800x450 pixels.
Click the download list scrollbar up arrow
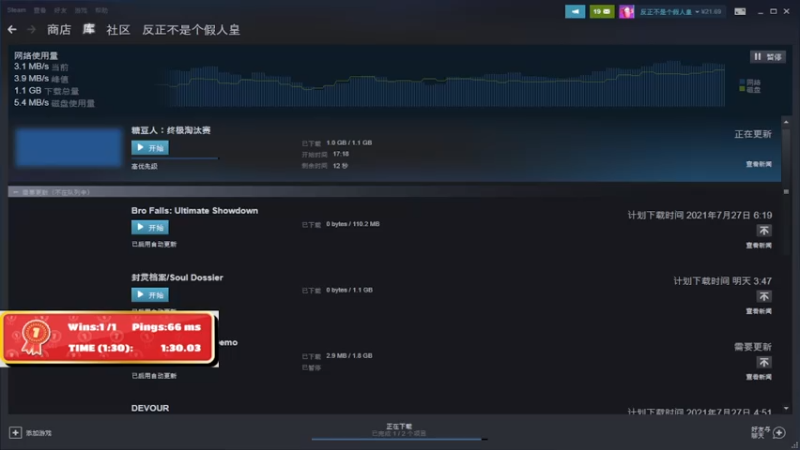point(786,122)
